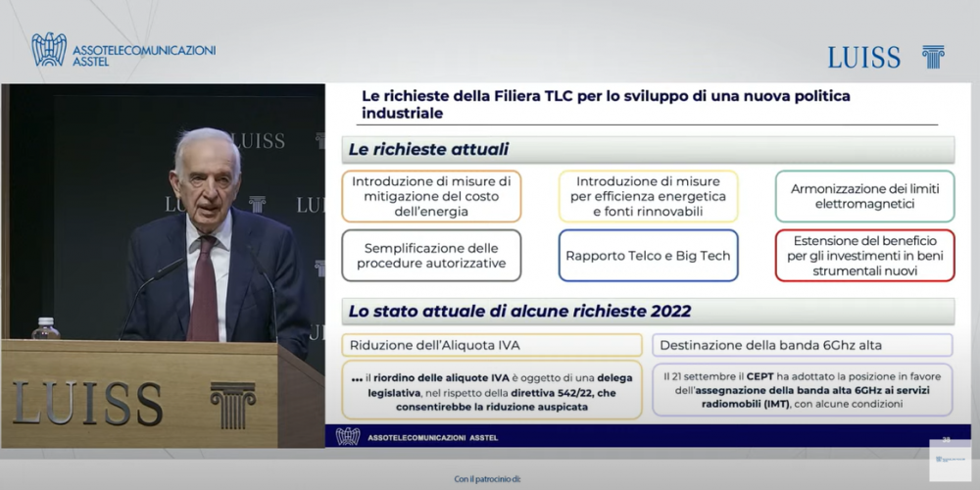This screenshot has width=980, height=490.
Task: Click 'Estensione del beneficio per gli investimenti' box
Action: 865,256
